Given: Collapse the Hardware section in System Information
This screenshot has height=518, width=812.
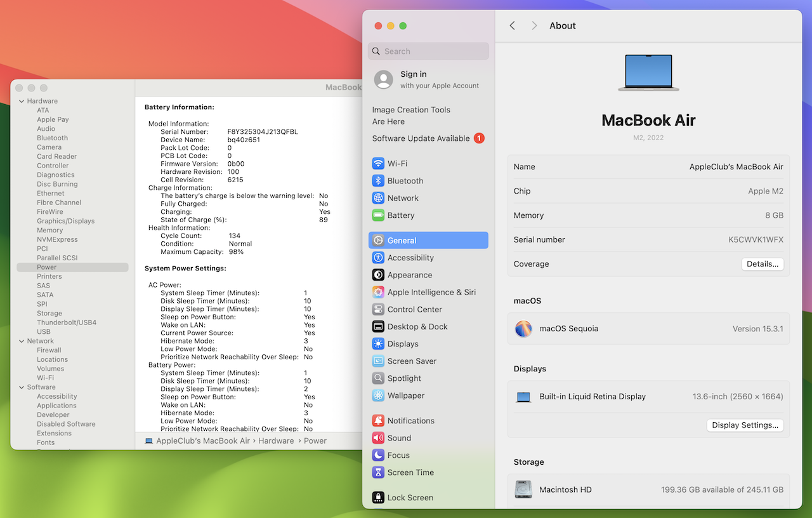Looking at the screenshot, I should [22, 101].
